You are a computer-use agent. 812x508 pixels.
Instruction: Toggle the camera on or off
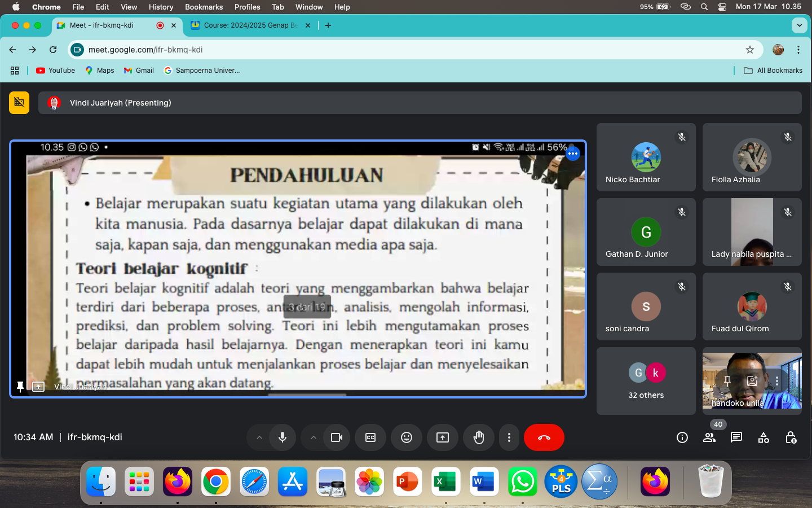tap(337, 437)
